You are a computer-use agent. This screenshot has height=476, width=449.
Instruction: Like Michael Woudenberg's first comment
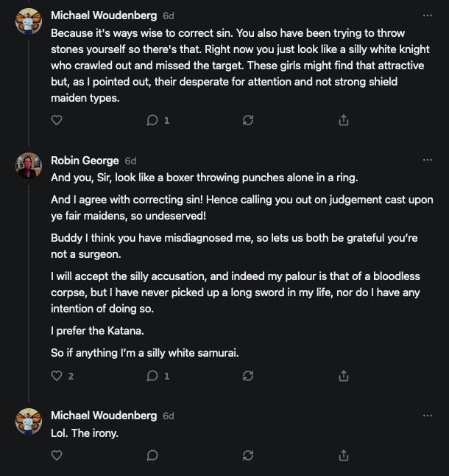coord(57,120)
